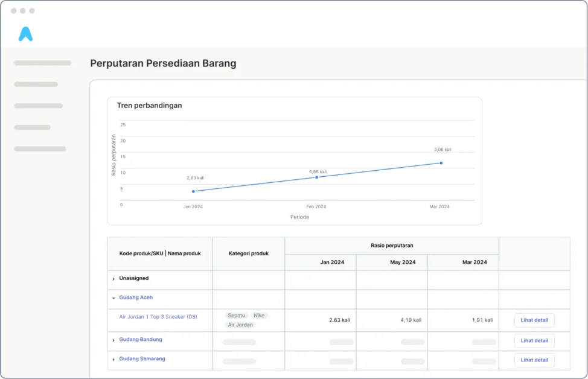Collapse the Gudang Aceh group arrow
The image size is (588, 379).
(113, 298)
